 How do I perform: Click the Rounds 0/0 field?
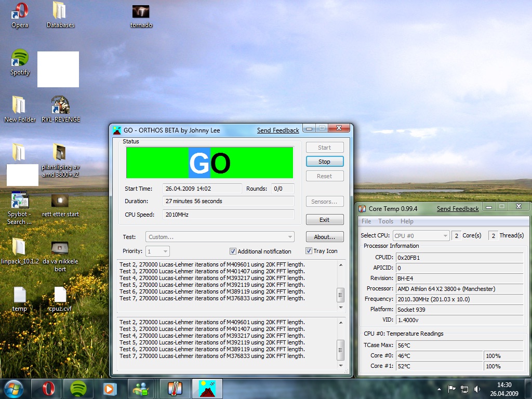point(283,189)
